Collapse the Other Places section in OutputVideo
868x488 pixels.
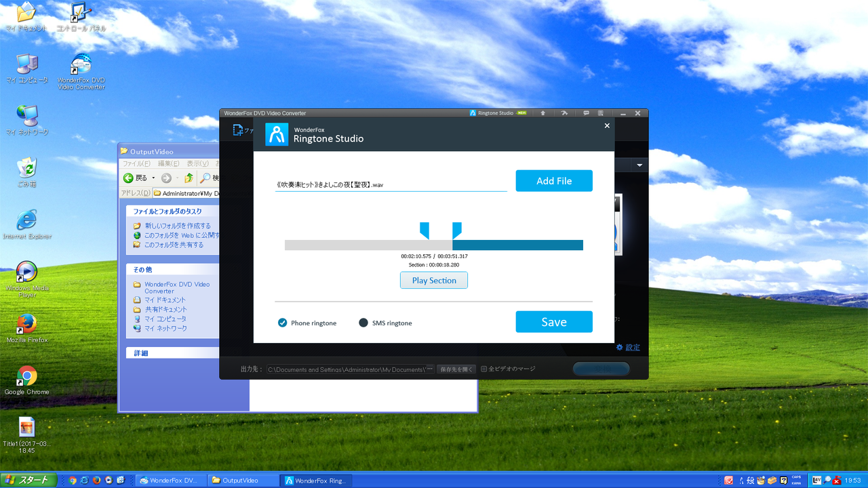(174, 270)
